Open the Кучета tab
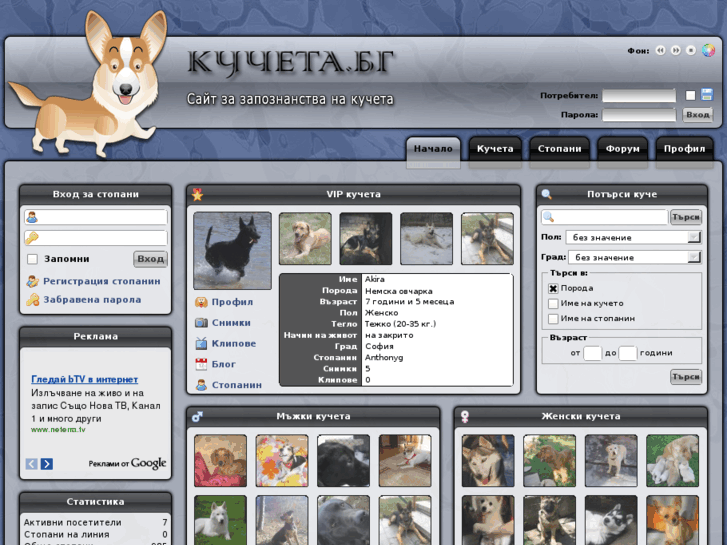The width and height of the screenshot is (727, 545). tap(495, 149)
